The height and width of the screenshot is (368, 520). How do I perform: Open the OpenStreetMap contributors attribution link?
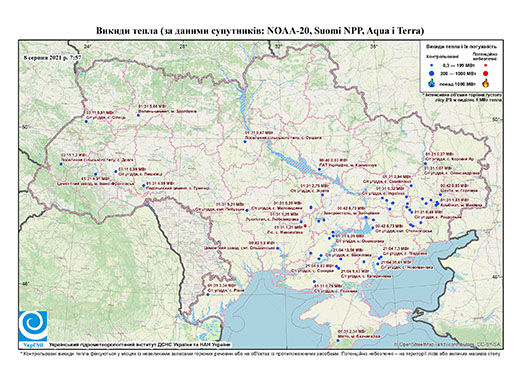point(448,344)
